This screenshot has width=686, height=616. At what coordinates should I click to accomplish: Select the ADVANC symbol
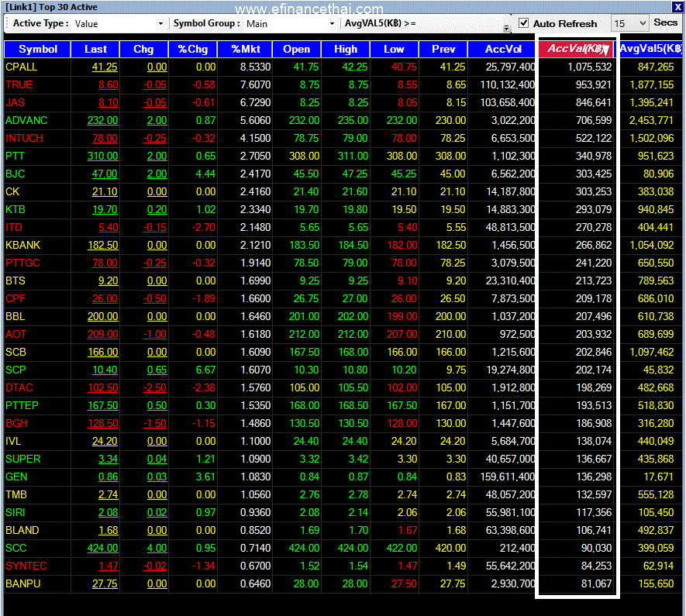tap(26, 120)
